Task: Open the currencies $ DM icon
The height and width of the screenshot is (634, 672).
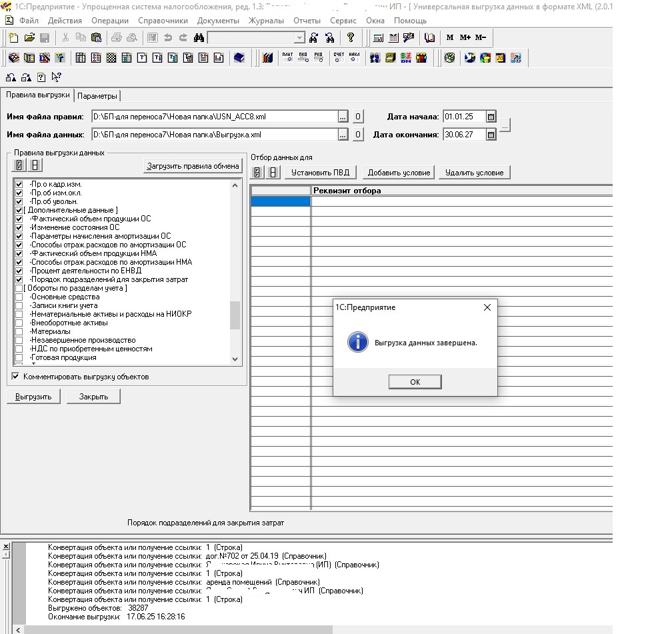Action: [x=406, y=57]
